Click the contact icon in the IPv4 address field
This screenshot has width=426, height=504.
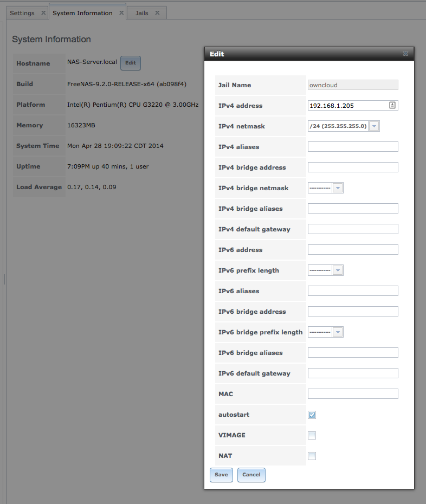point(392,105)
